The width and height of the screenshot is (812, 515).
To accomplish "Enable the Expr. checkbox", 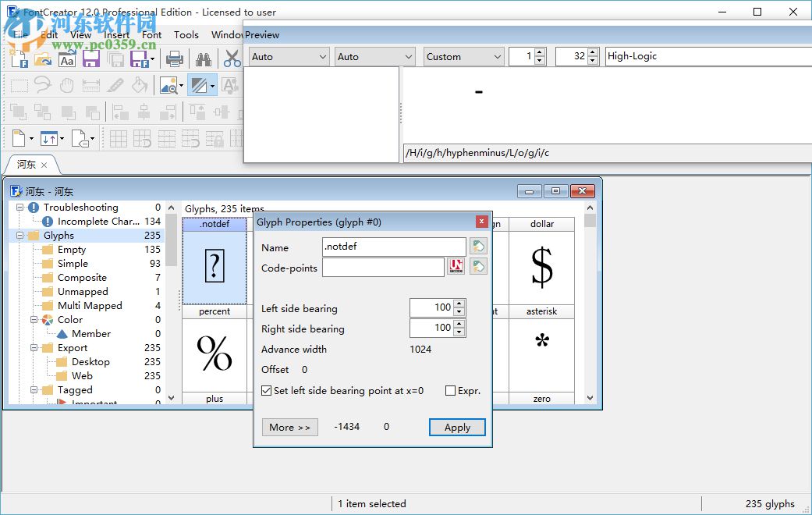I will click(x=450, y=391).
